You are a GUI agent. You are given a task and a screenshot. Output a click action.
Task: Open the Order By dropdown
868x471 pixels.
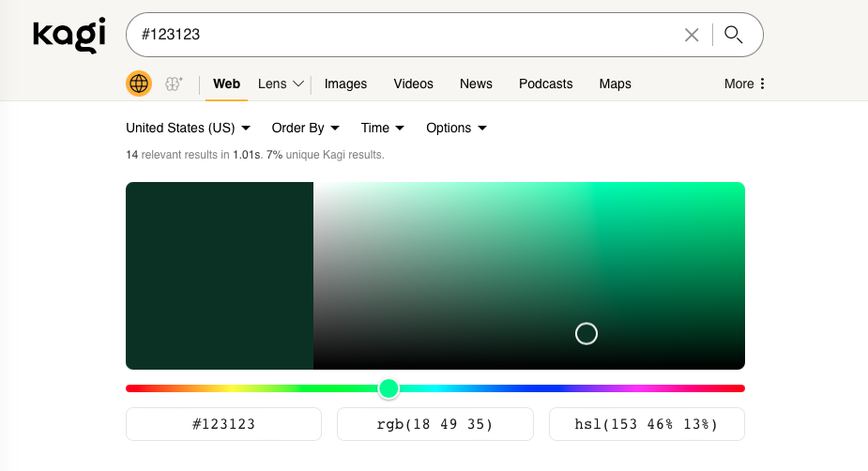[305, 128]
